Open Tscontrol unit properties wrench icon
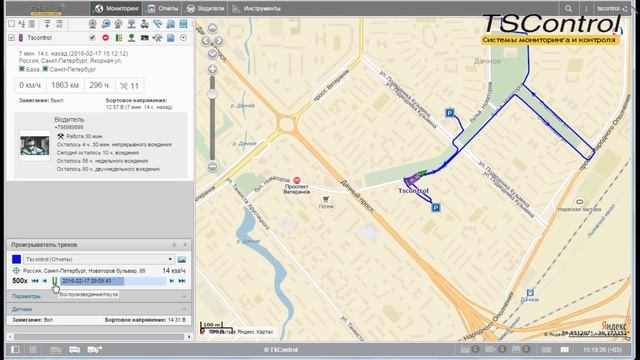 [x=158, y=38]
